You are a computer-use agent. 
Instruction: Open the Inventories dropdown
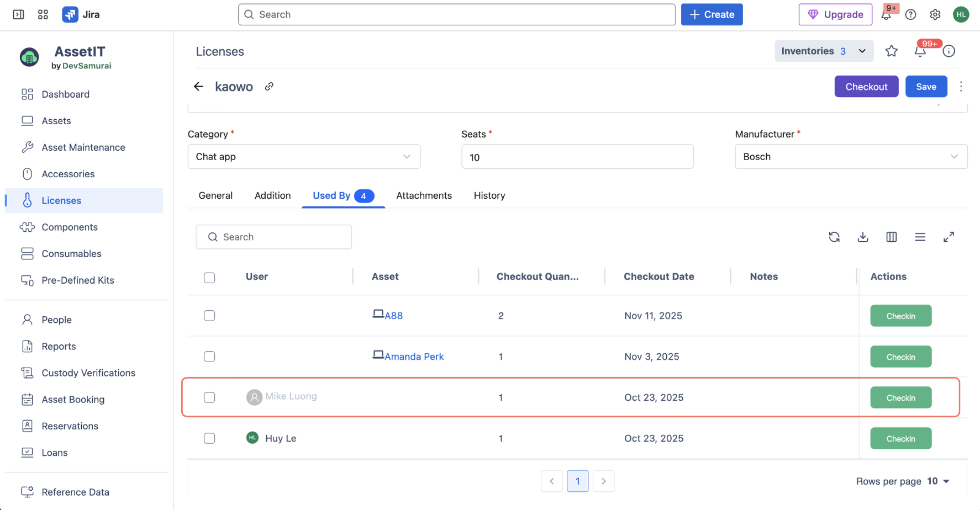pos(824,51)
